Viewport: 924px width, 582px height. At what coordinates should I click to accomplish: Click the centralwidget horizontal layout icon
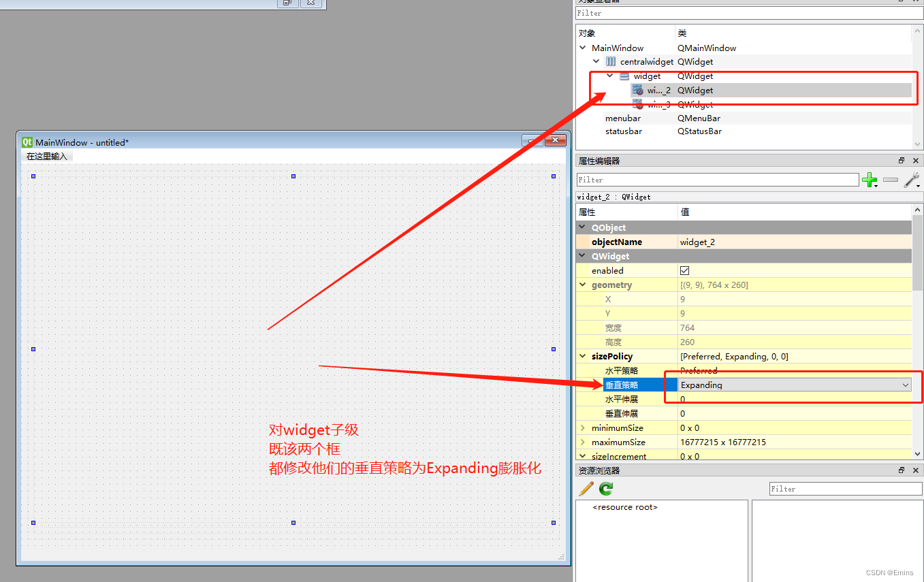coord(611,62)
